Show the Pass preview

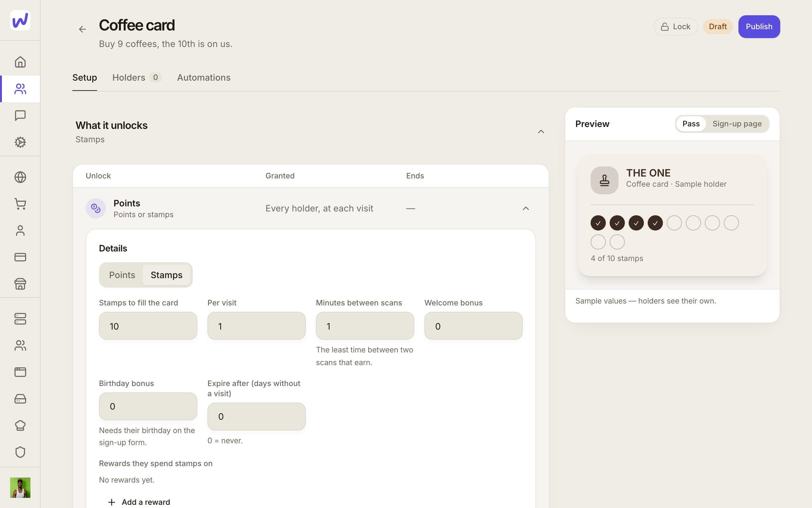[x=691, y=124]
